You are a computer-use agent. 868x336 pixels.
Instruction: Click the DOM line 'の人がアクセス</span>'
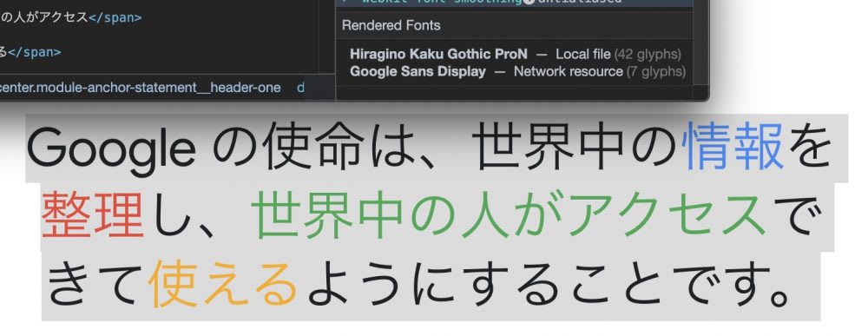pyautogui.click(x=71, y=17)
